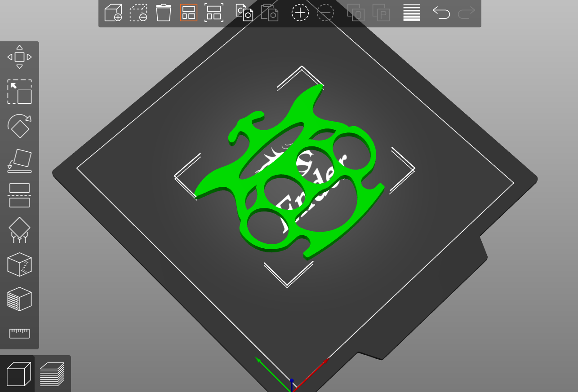578x392 pixels.
Task: Click the Delete selected (dashed cube minus) icon
Action: coord(138,13)
